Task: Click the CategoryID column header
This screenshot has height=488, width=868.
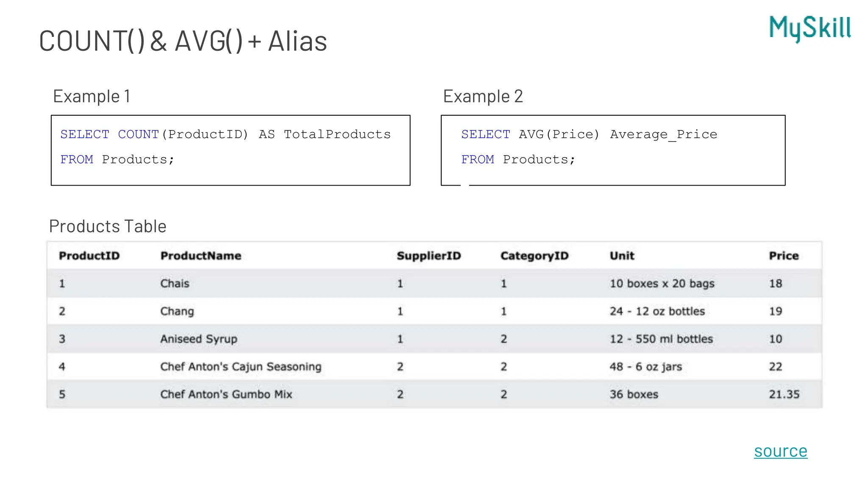Action: [534, 256]
